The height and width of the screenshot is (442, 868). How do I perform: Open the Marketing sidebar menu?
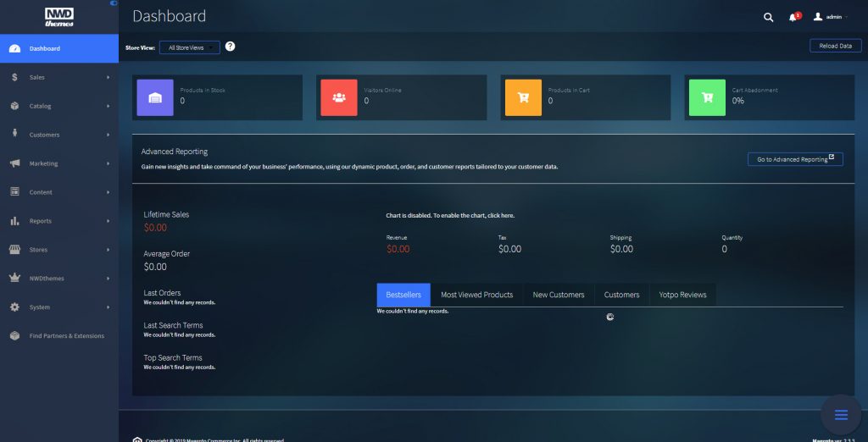pyautogui.click(x=59, y=163)
